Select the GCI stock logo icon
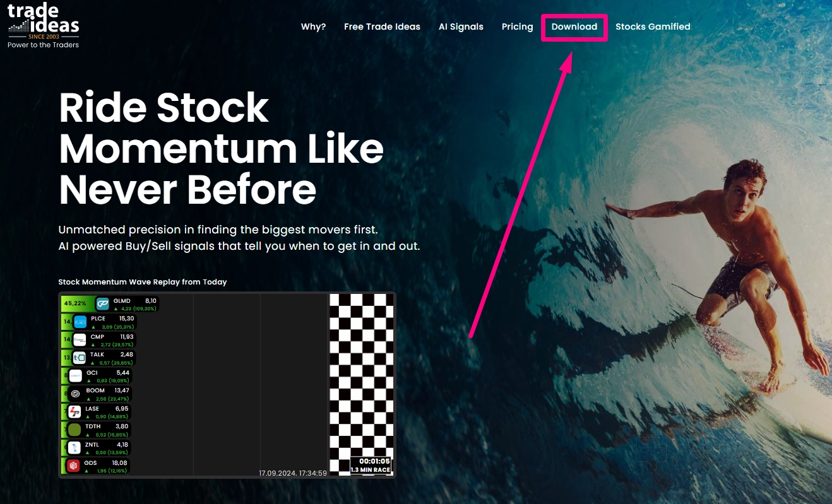832x504 pixels. [x=76, y=376]
